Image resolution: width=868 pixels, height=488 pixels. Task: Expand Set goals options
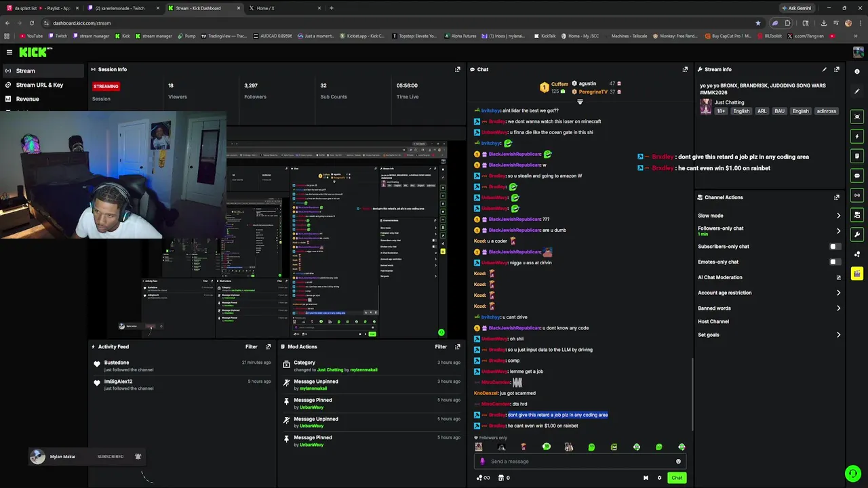[838, 335]
